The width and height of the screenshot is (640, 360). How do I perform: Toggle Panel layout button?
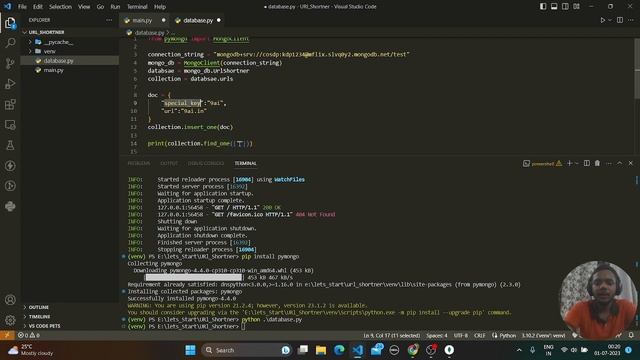point(554,7)
